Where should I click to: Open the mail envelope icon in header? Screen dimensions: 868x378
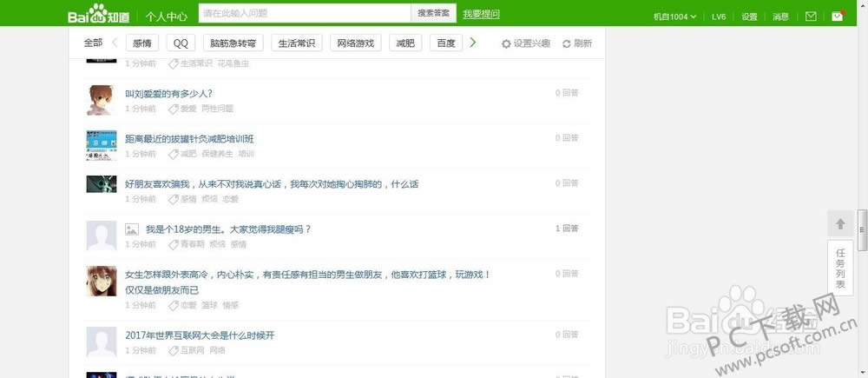811,16
